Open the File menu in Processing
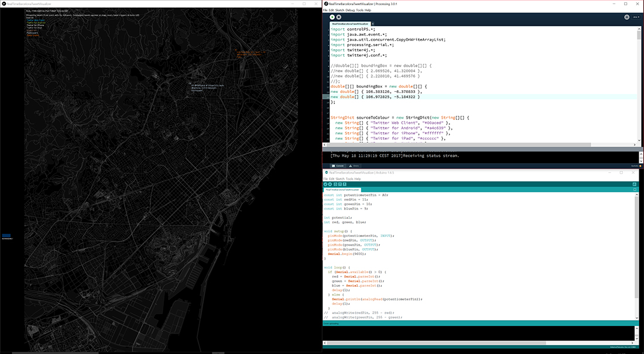 click(x=326, y=11)
